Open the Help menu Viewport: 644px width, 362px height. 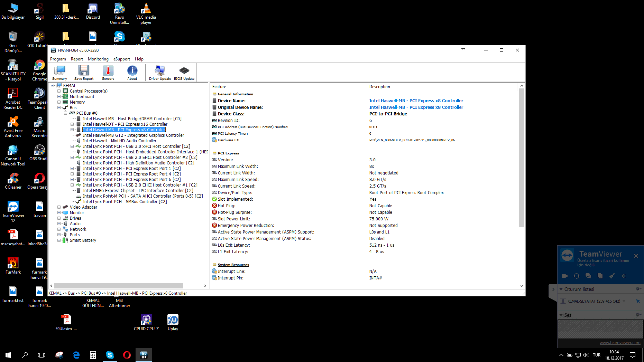(139, 59)
